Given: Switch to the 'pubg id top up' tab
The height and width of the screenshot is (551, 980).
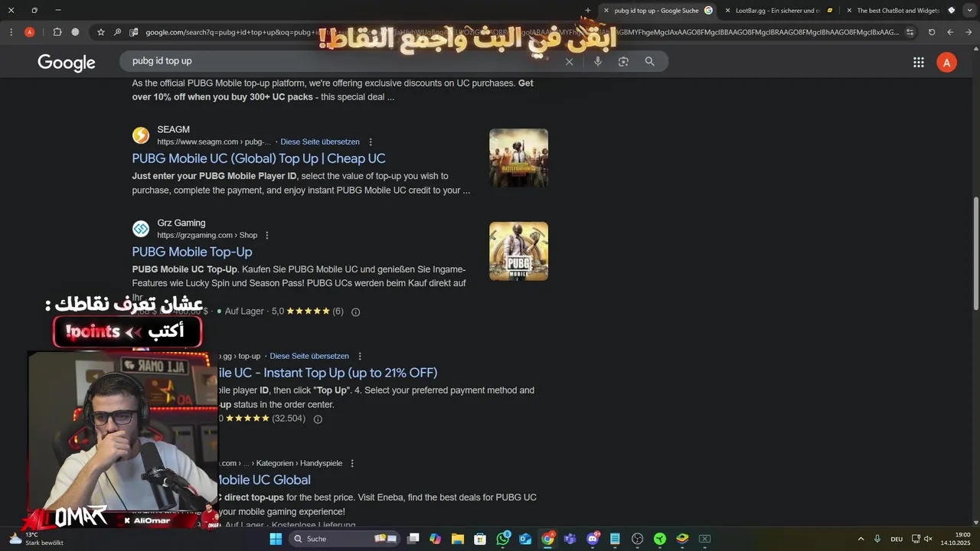Looking at the screenshot, I should coord(656,11).
